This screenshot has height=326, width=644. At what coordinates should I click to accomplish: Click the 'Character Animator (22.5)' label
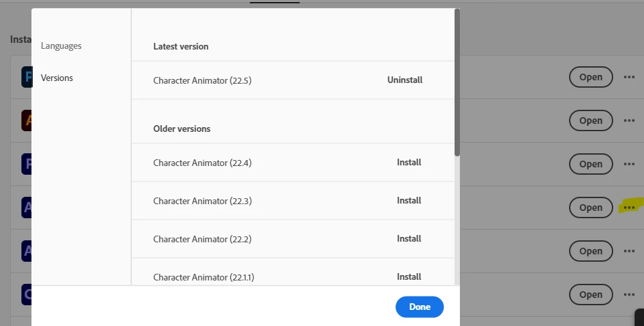pos(202,80)
